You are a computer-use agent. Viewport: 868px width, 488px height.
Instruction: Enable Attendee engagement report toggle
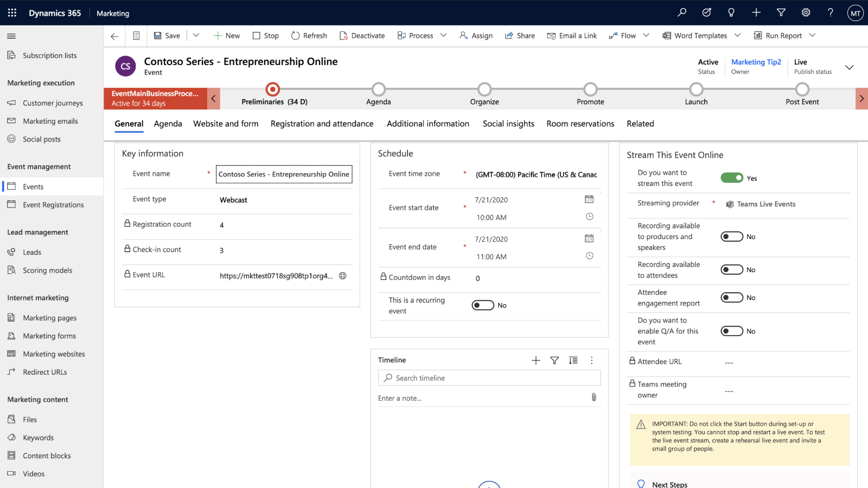[x=732, y=297]
